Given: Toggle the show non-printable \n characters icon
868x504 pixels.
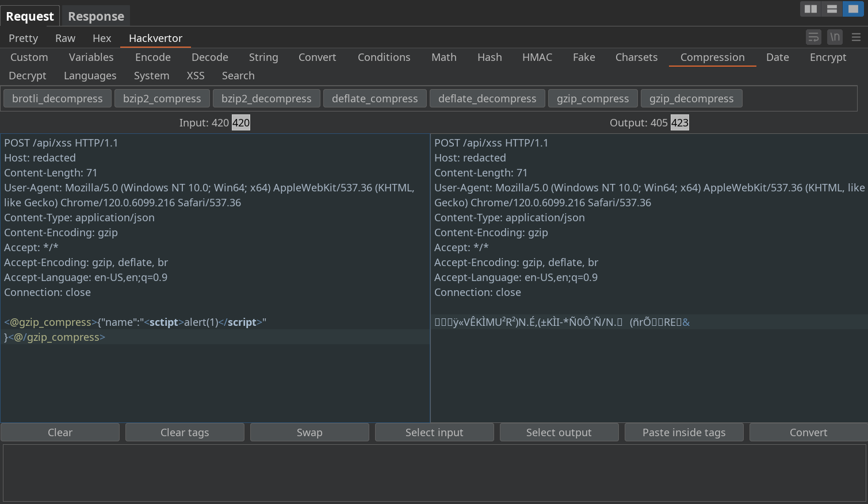Looking at the screenshot, I should click(835, 37).
